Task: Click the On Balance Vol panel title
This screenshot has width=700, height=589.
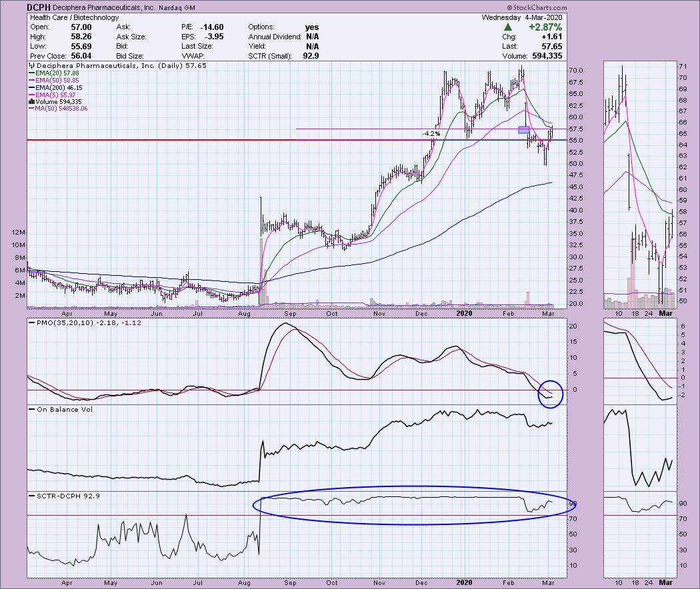Action: [x=65, y=409]
